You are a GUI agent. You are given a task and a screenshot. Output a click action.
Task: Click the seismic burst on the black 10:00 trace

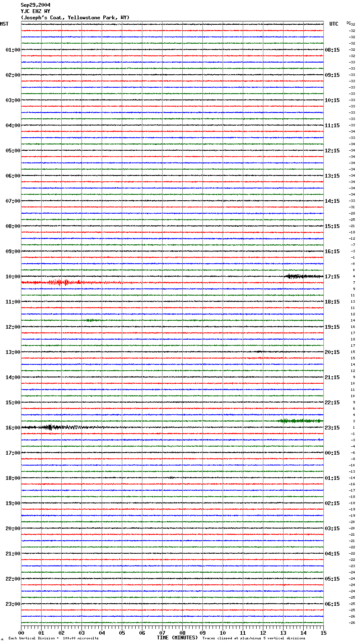(x=303, y=276)
